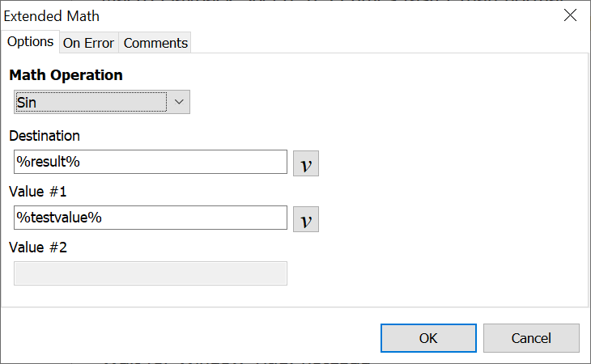Insert variable into the Destination field

point(305,163)
